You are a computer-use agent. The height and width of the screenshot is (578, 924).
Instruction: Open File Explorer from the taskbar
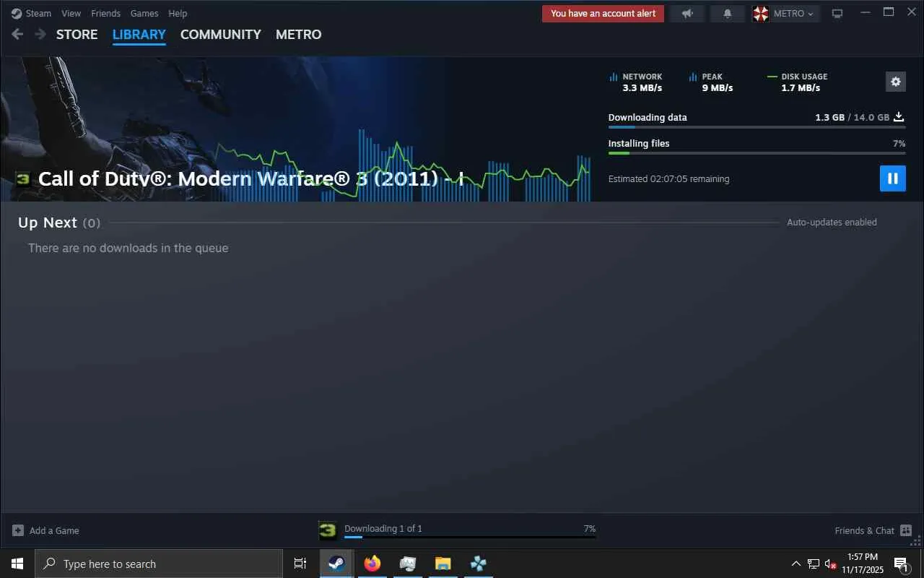[x=443, y=564]
